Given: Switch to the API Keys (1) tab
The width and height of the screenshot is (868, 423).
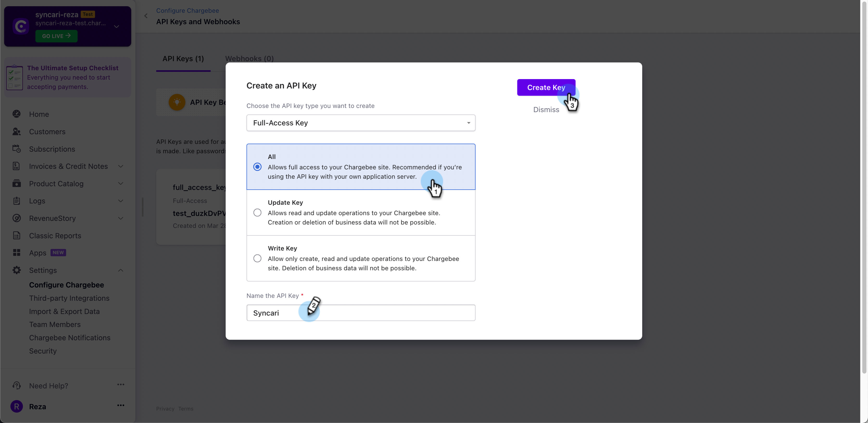Looking at the screenshot, I should tap(183, 59).
